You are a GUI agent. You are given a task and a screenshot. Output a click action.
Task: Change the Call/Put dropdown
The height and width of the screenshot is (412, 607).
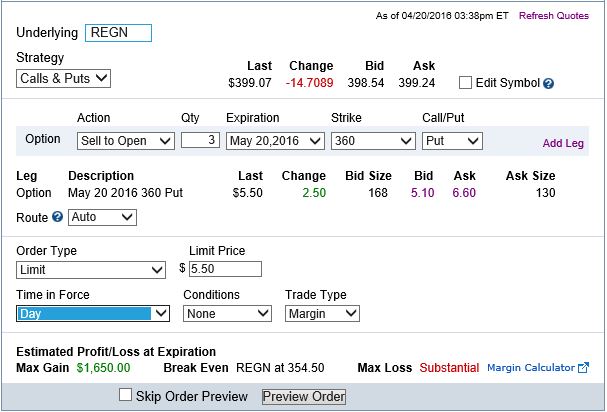(452, 141)
